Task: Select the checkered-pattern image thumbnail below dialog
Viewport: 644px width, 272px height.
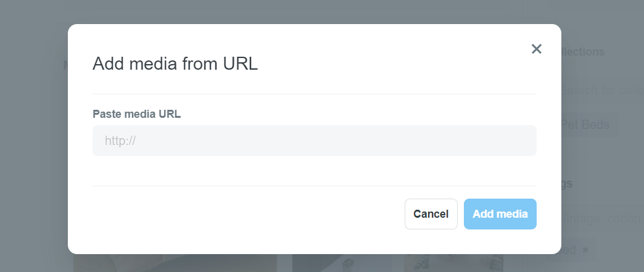Action: point(454,263)
